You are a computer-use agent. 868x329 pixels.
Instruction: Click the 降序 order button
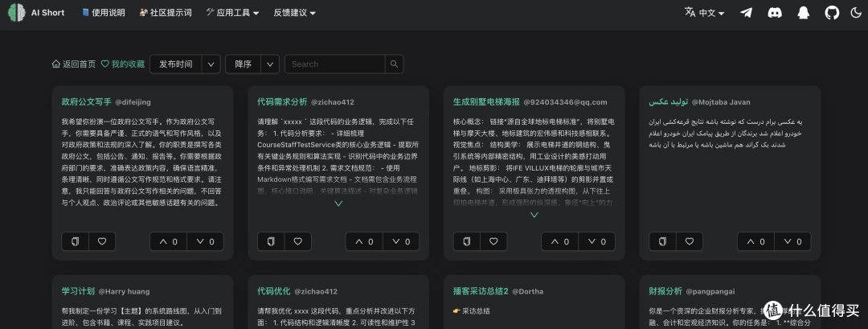pyautogui.click(x=243, y=64)
